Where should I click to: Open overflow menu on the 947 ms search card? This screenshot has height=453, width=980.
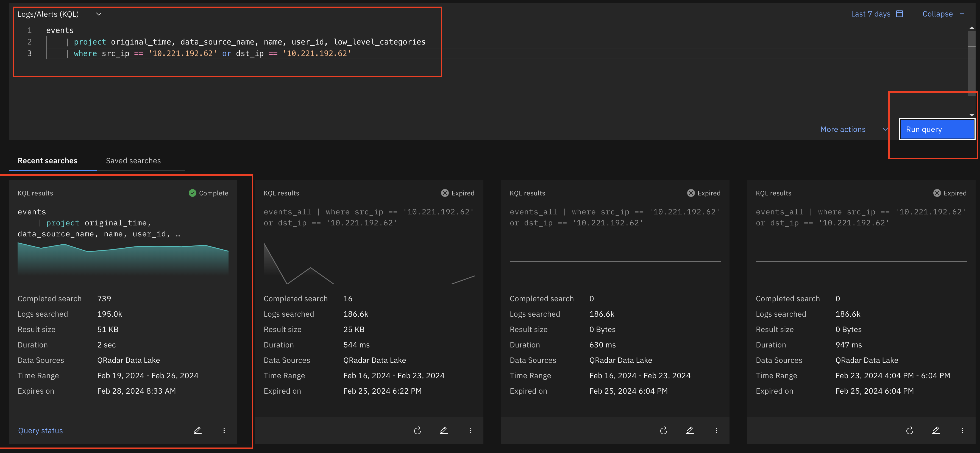pyautogui.click(x=962, y=430)
